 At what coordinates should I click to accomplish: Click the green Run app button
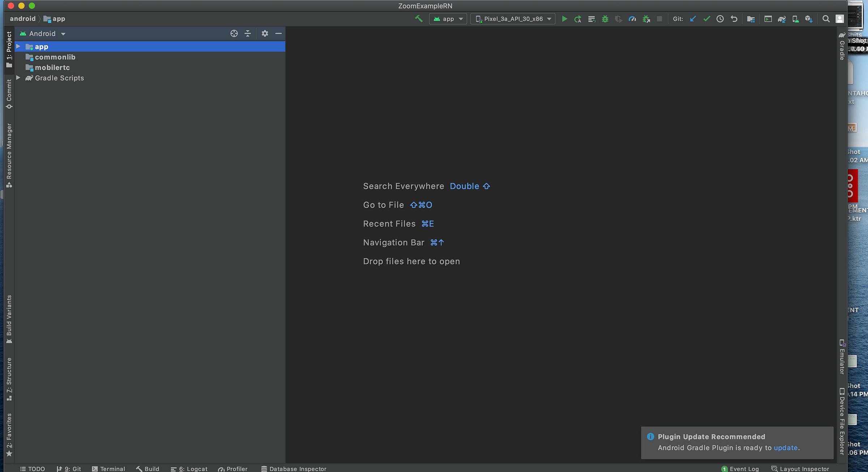[x=564, y=19]
